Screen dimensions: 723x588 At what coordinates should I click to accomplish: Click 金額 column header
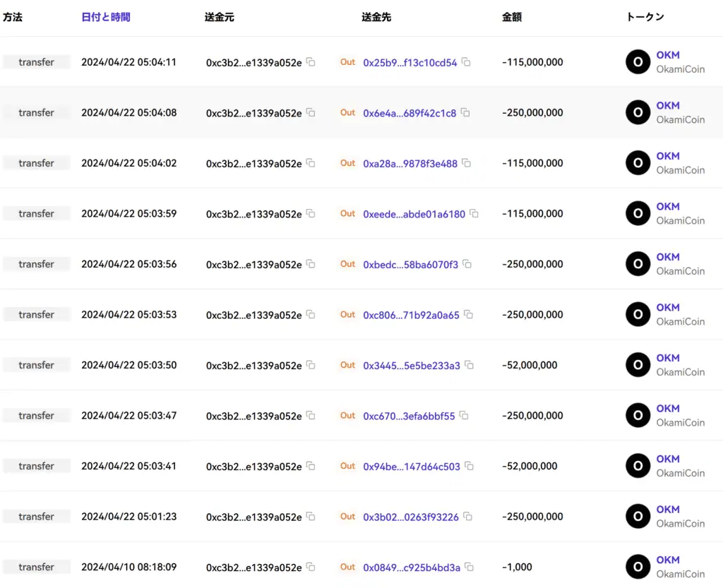(511, 17)
